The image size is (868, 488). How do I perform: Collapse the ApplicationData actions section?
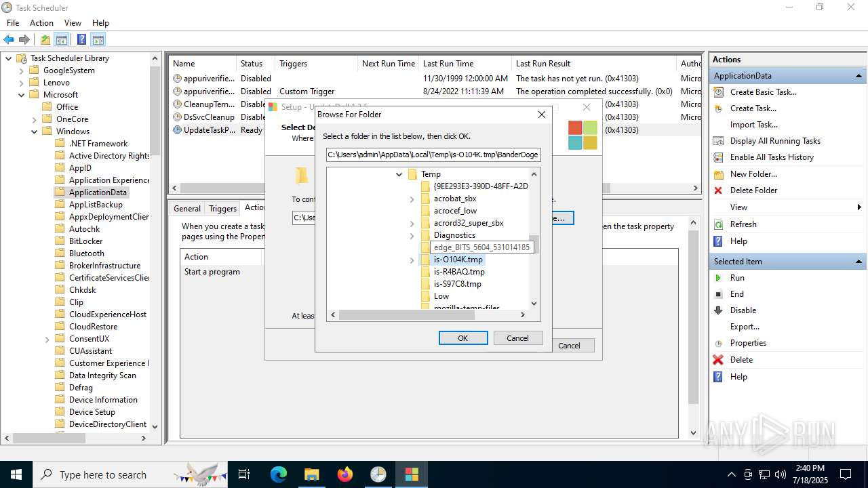pos(859,76)
